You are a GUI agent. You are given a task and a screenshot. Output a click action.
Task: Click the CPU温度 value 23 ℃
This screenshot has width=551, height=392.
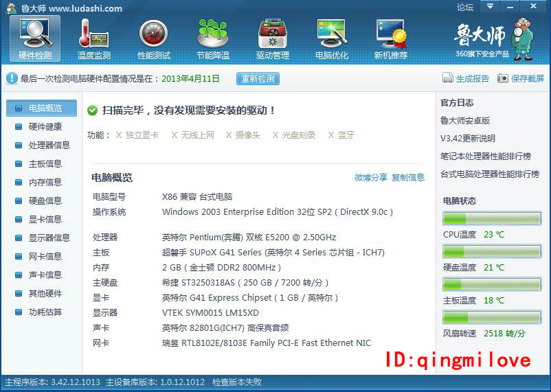[x=494, y=235]
